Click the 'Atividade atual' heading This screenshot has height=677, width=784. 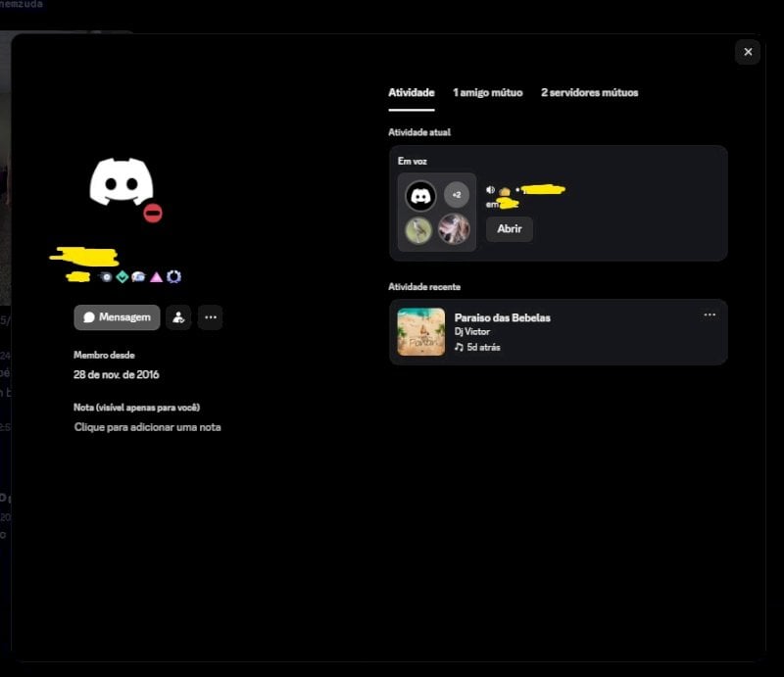[x=419, y=132]
